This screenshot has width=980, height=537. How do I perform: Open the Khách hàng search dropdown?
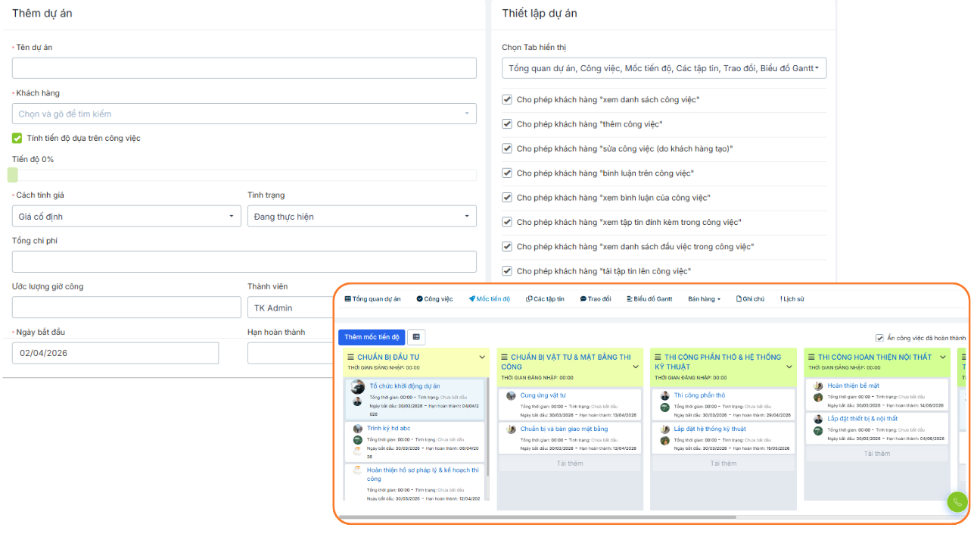[244, 114]
